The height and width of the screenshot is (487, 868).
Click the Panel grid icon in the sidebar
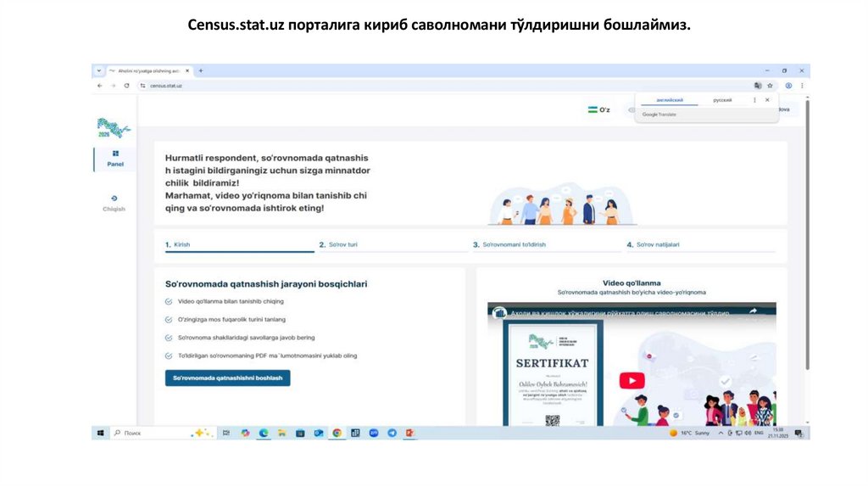tap(115, 154)
